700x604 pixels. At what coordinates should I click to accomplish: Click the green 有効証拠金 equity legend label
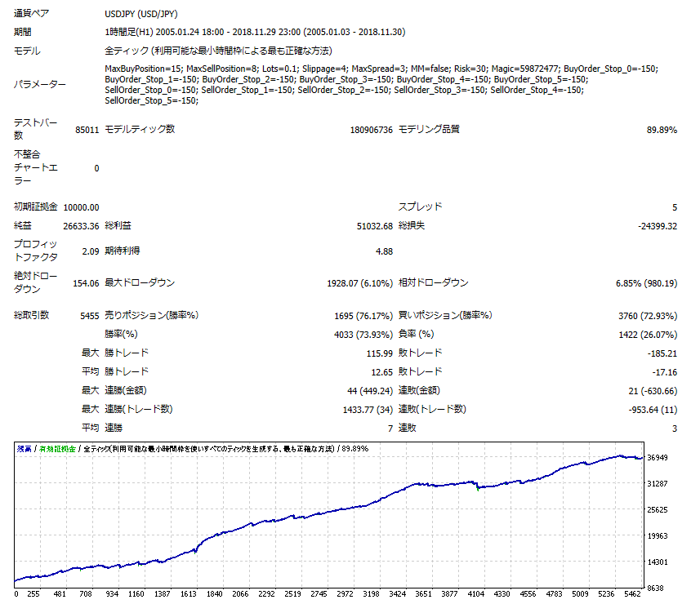57,449
